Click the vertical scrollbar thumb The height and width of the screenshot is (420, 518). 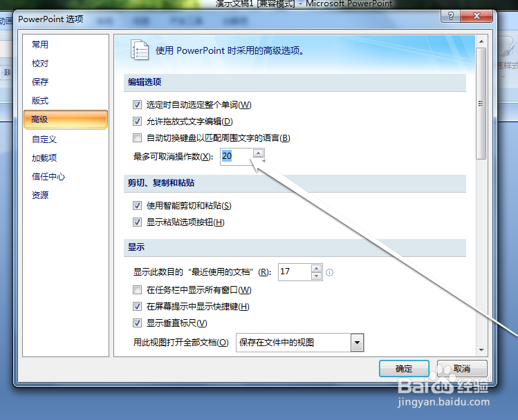point(481,104)
